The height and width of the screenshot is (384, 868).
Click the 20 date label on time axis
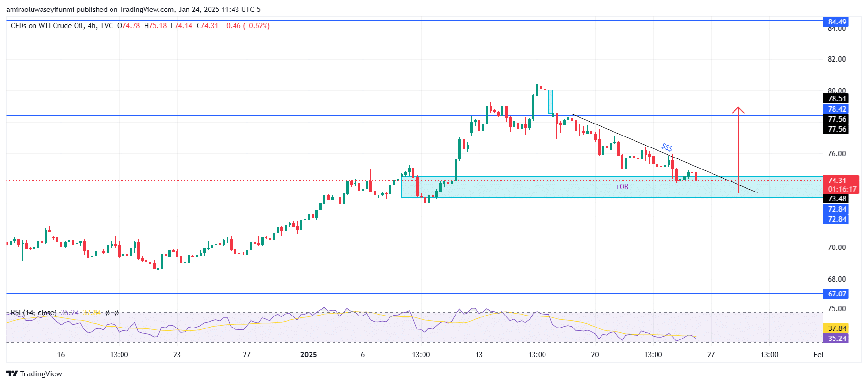coord(595,355)
